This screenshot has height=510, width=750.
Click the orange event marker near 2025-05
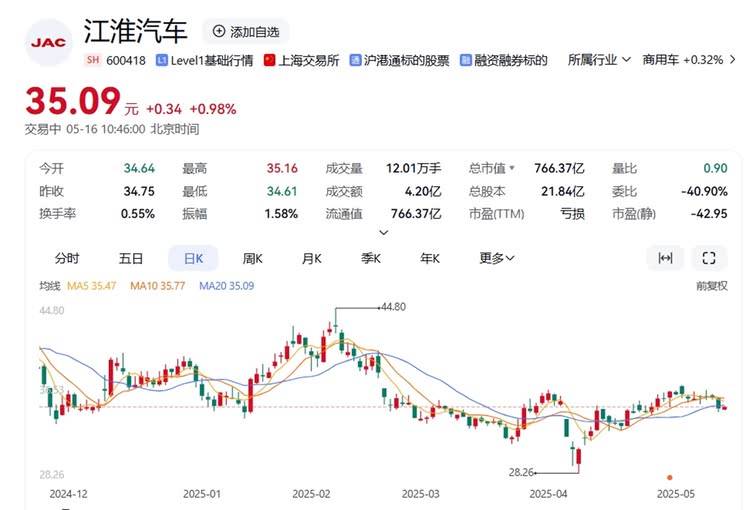pyautogui.click(x=670, y=477)
